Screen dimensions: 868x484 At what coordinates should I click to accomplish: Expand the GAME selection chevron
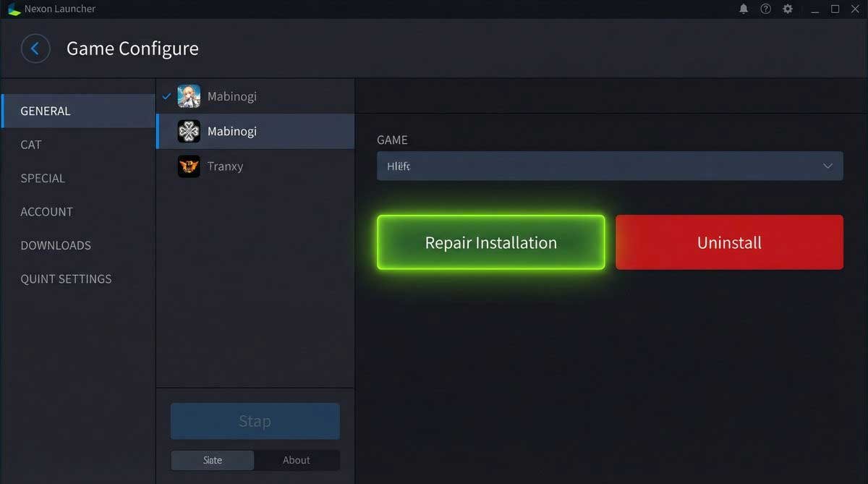point(827,166)
